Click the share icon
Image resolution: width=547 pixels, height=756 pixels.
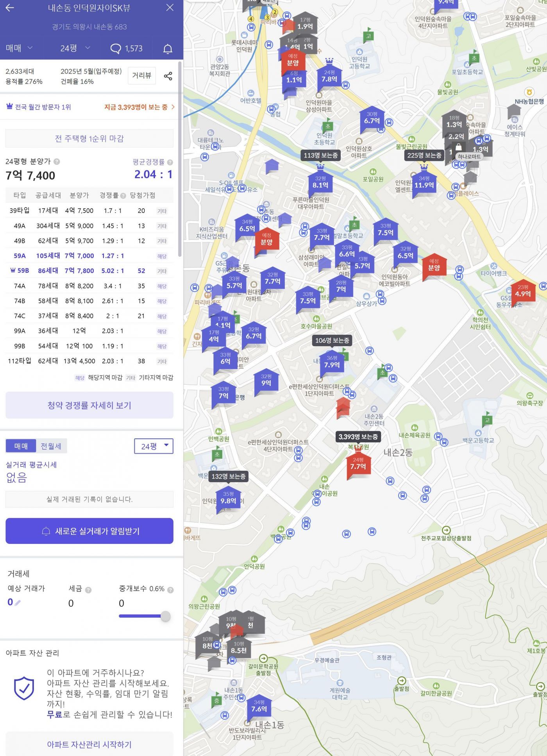(168, 76)
